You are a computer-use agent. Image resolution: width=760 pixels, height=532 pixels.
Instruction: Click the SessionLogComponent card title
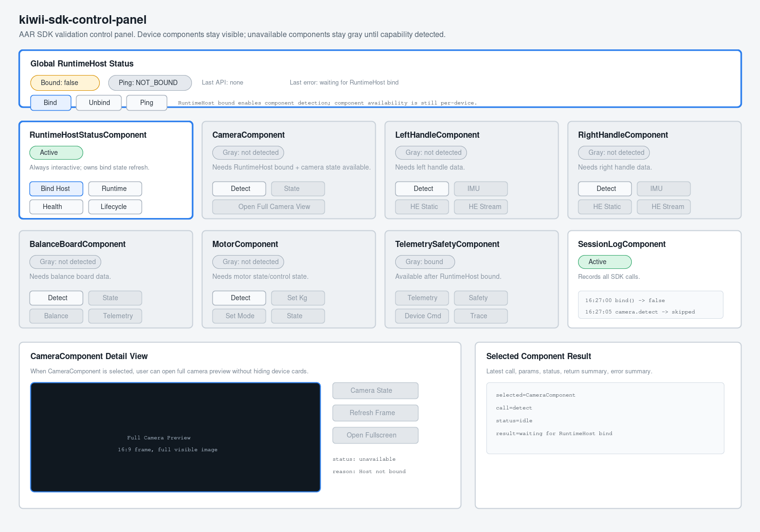point(622,244)
